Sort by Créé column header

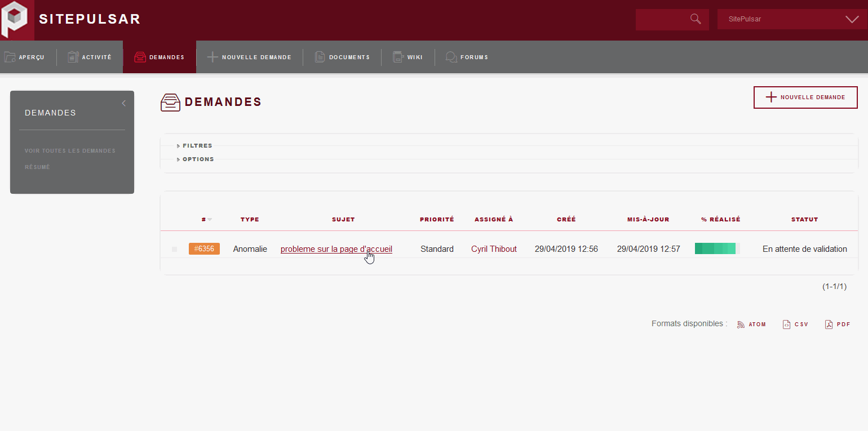click(566, 220)
